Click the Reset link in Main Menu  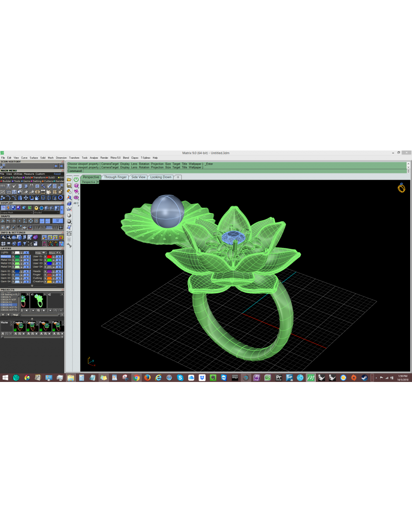(57, 174)
